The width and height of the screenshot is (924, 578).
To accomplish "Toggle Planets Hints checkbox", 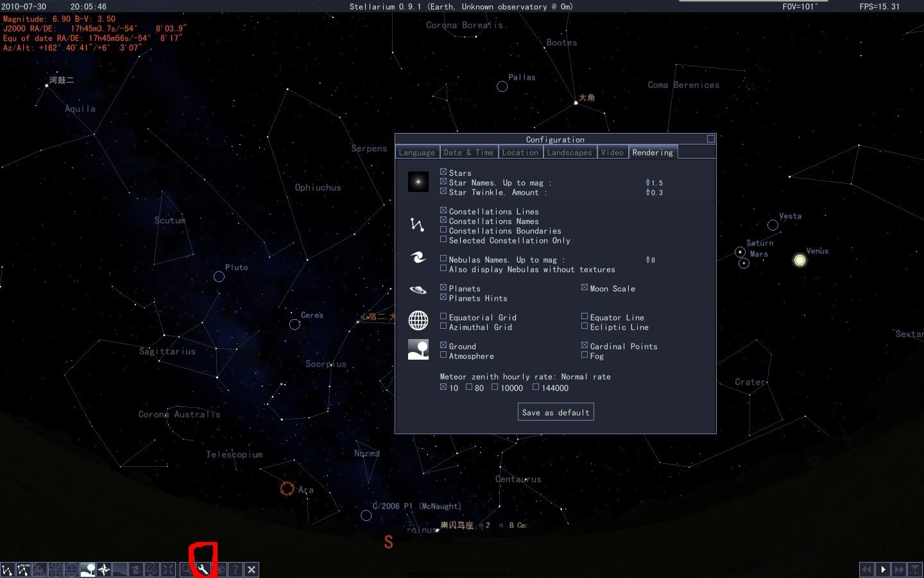I will point(443,297).
